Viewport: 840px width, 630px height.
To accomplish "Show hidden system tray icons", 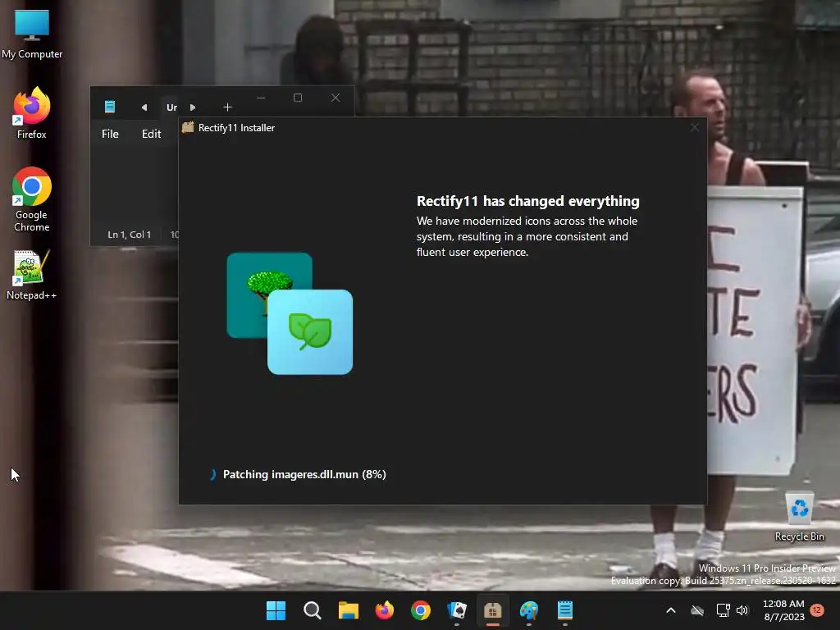I will coord(671,610).
